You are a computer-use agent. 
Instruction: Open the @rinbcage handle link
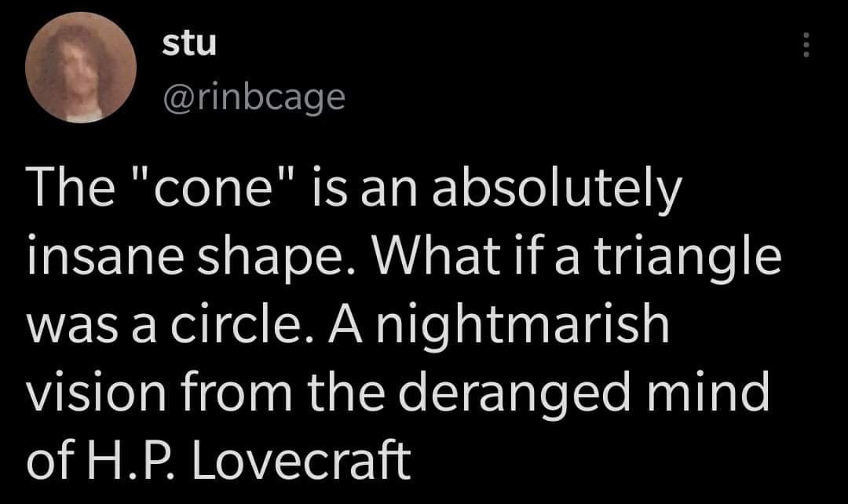pos(254,98)
